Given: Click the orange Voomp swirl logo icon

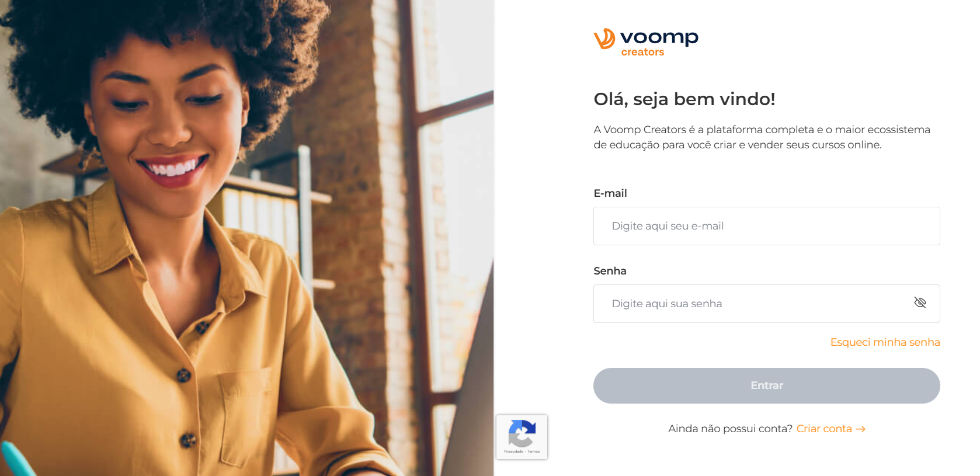Looking at the screenshot, I should [604, 39].
